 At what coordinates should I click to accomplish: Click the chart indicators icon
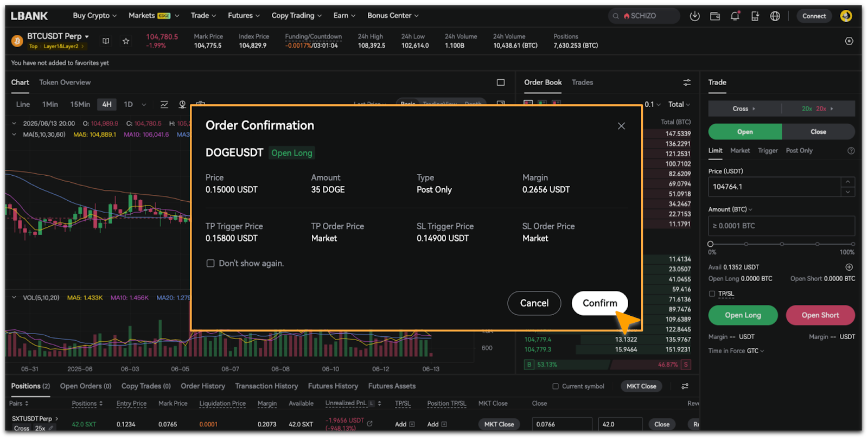pos(164,104)
